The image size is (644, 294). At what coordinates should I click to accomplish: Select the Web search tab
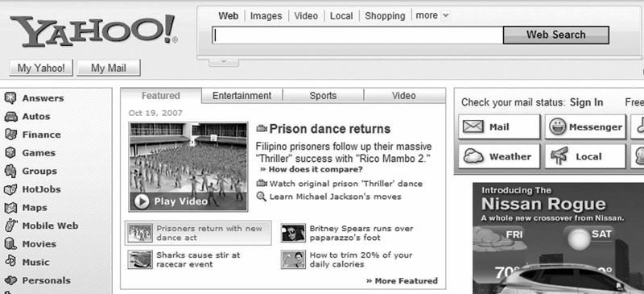coord(229,16)
